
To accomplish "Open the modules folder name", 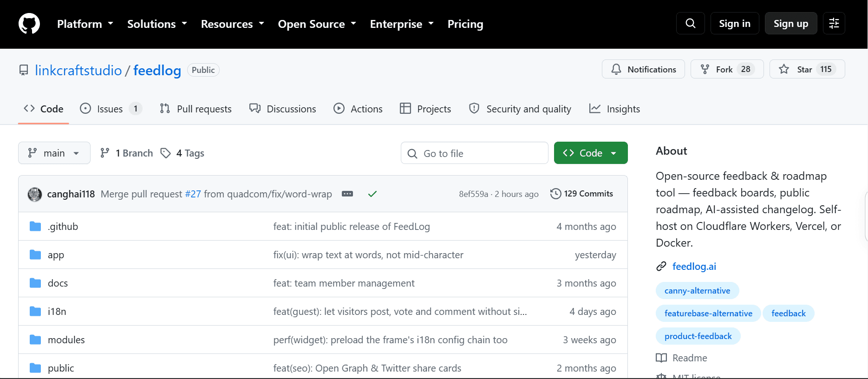I will coord(66,340).
